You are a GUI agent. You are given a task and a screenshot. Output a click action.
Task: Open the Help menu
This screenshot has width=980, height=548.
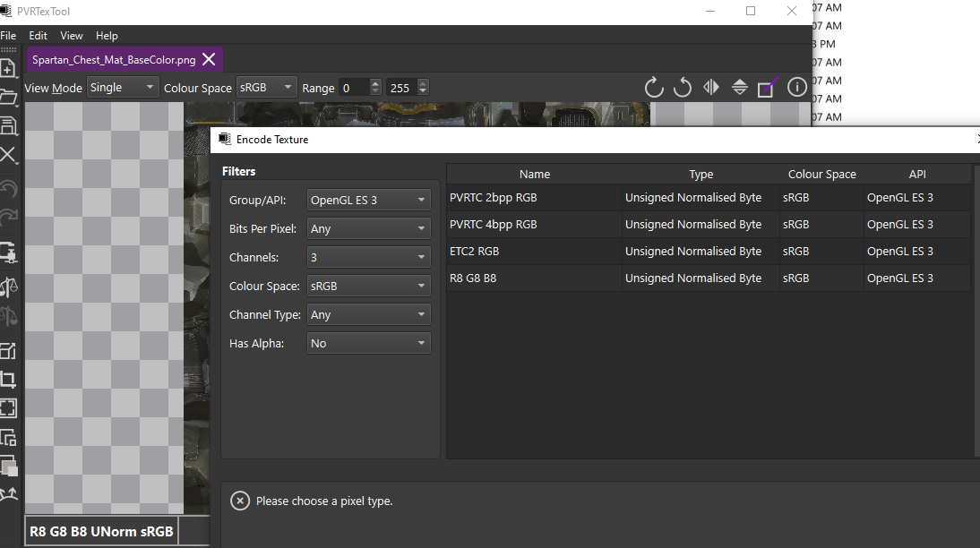point(107,36)
